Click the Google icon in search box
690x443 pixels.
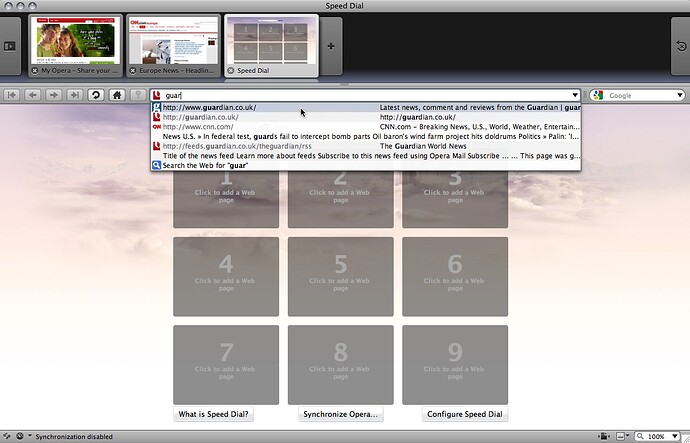598,95
